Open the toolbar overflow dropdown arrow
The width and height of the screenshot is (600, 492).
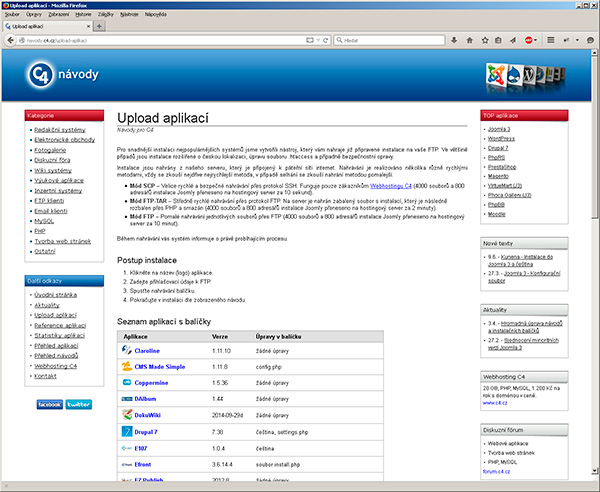coord(577,40)
